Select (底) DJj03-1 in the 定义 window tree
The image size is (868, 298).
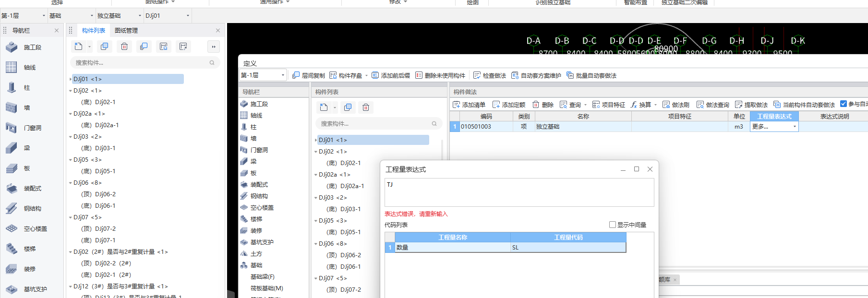click(x=344, y=209)
